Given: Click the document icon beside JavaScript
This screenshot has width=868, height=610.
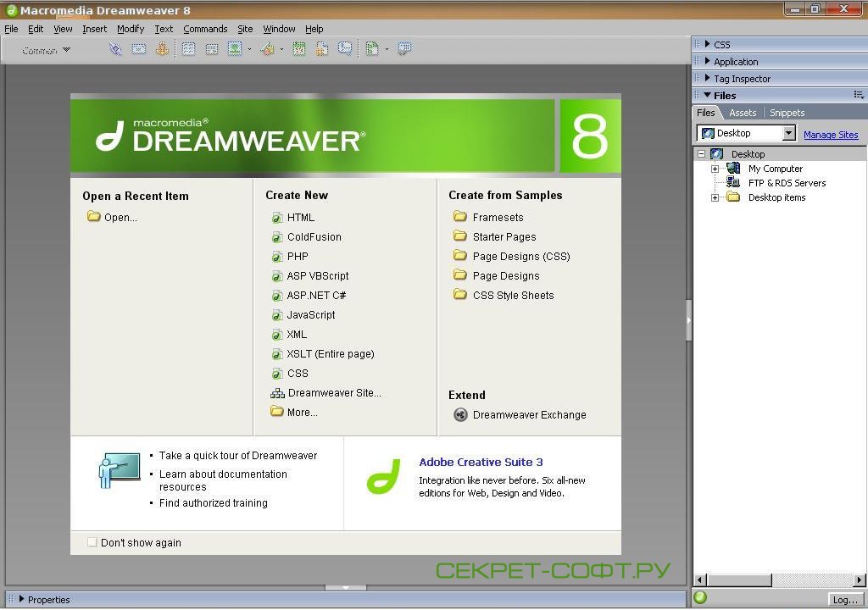Looking at the screenshot, I should (x=277, y=315).
